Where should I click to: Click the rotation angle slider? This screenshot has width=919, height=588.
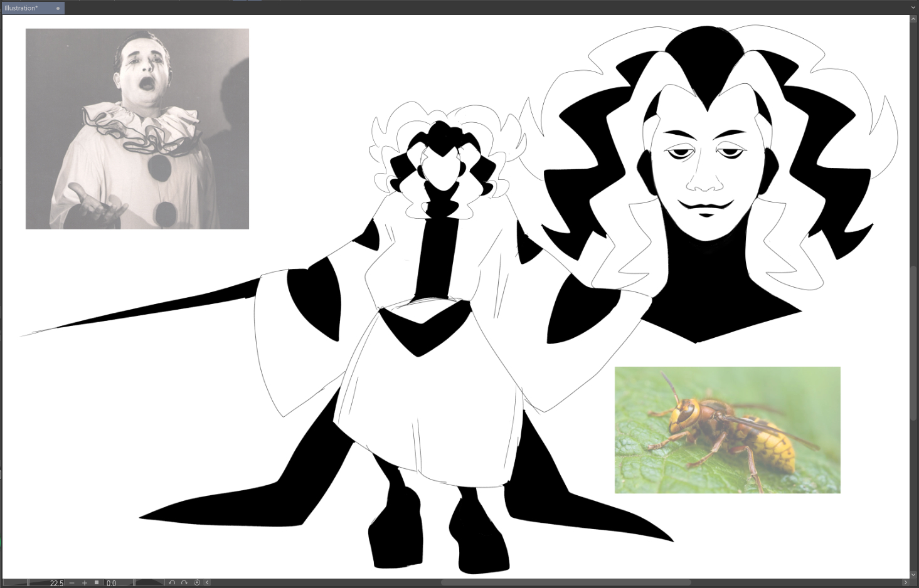pos(149,583)
